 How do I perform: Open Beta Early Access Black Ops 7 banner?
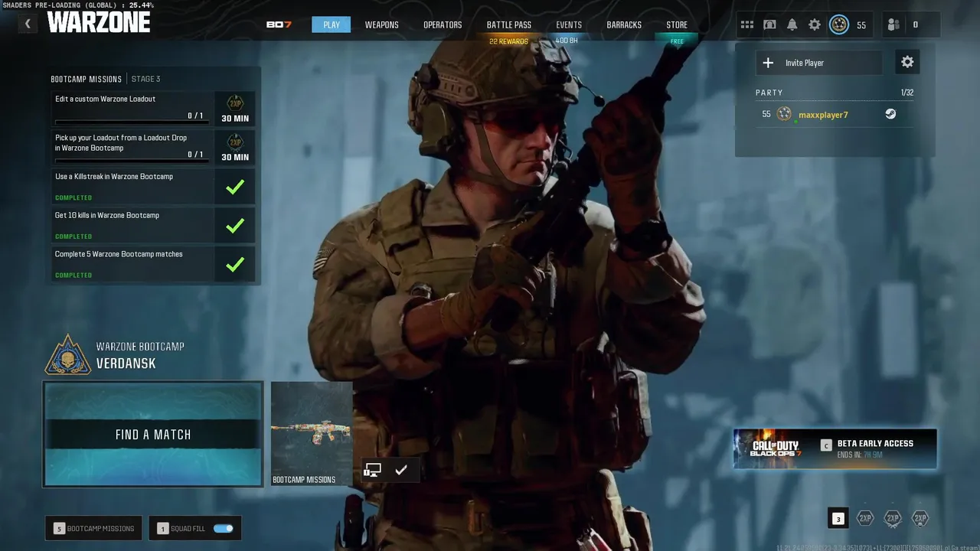(835, 448)
